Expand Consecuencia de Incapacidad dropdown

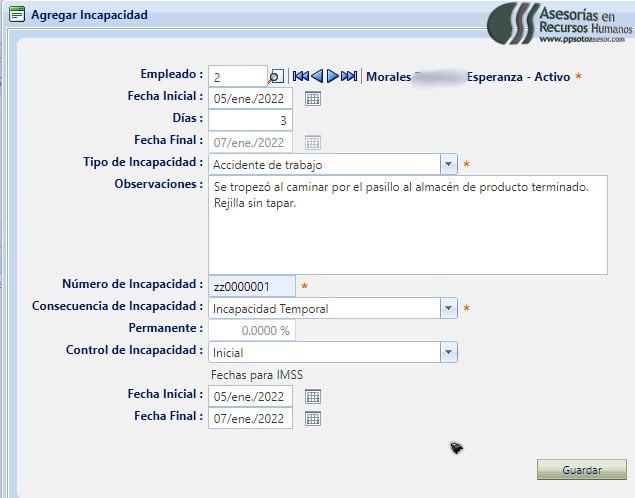point(448,309)
